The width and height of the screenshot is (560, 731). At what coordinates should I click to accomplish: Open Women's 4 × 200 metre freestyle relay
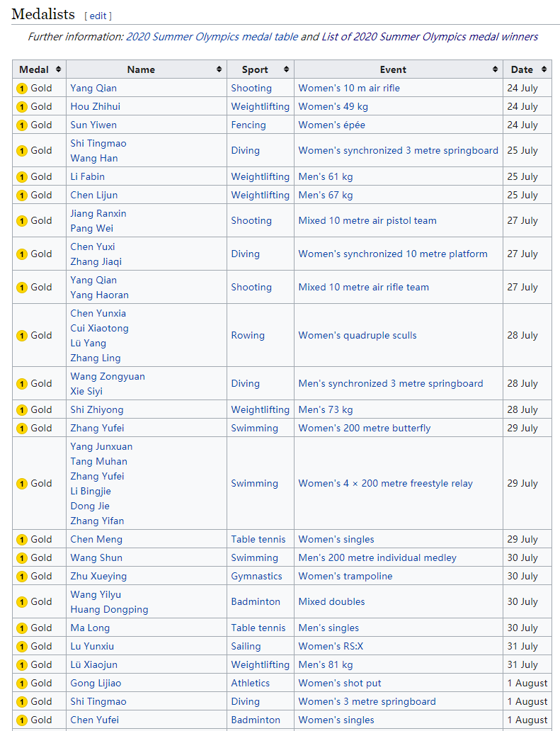(385, 484)
